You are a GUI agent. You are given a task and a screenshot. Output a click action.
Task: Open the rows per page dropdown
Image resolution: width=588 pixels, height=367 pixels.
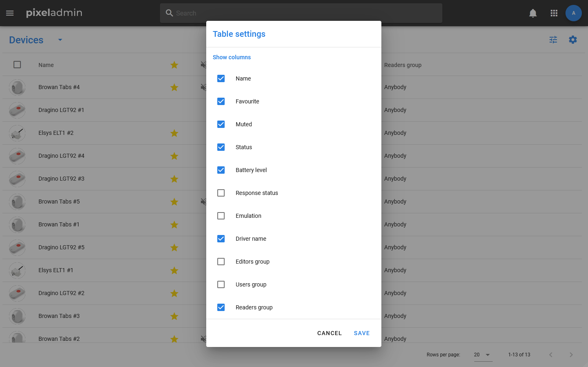482,355
